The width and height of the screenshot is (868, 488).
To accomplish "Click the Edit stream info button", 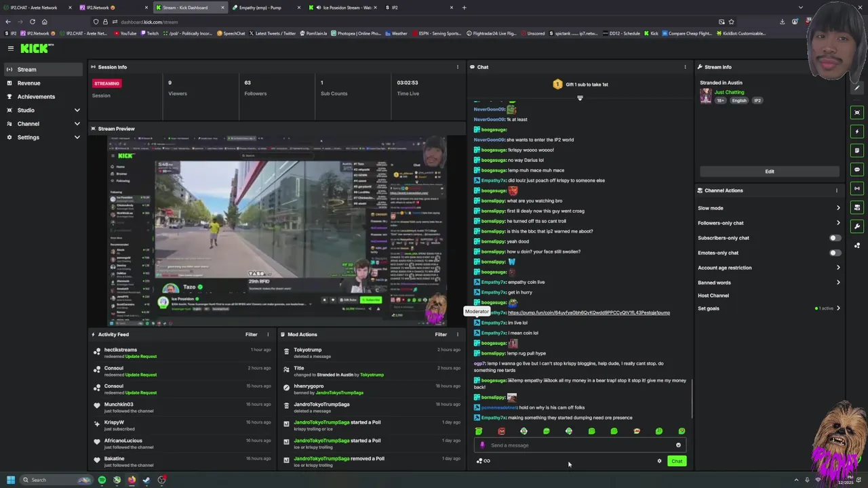I will pyautogui.click(x=770, y=171).
